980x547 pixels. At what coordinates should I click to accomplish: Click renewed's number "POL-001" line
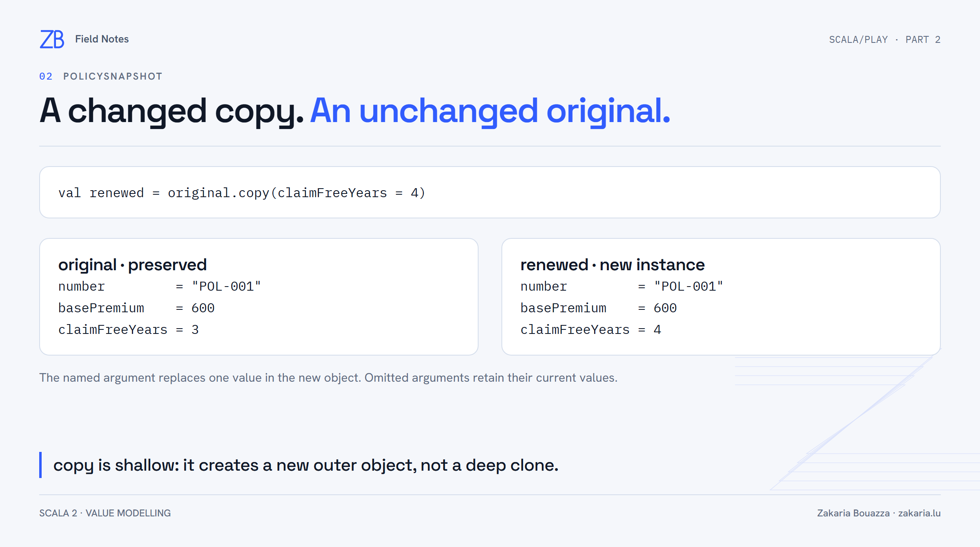(621, 287)
